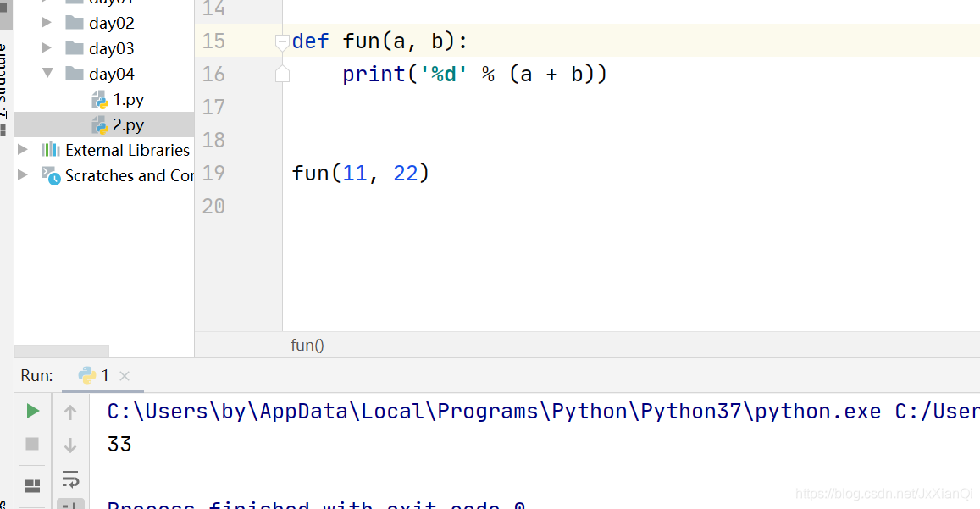Open the Structure tool window side tab

tap(4, 81)
